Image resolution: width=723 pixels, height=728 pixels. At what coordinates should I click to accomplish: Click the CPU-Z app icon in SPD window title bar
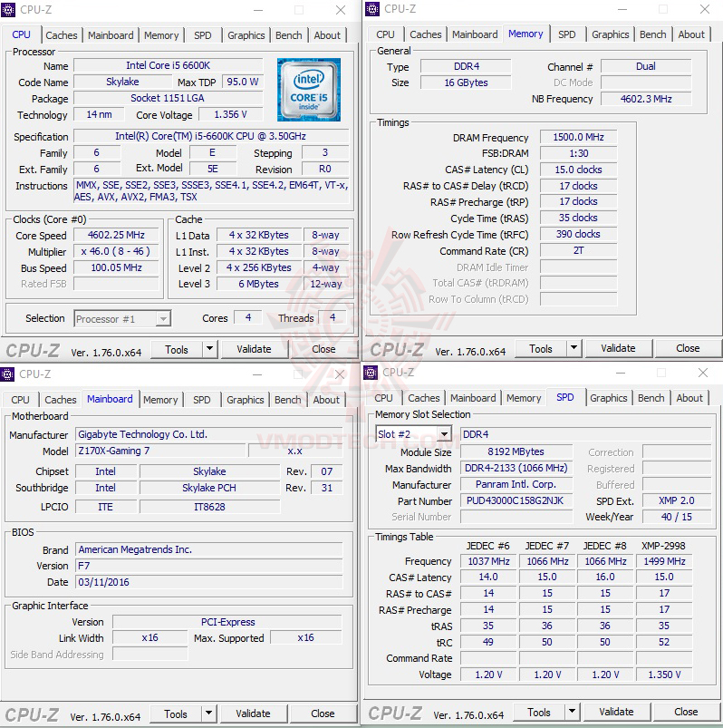tap(371, 373)
